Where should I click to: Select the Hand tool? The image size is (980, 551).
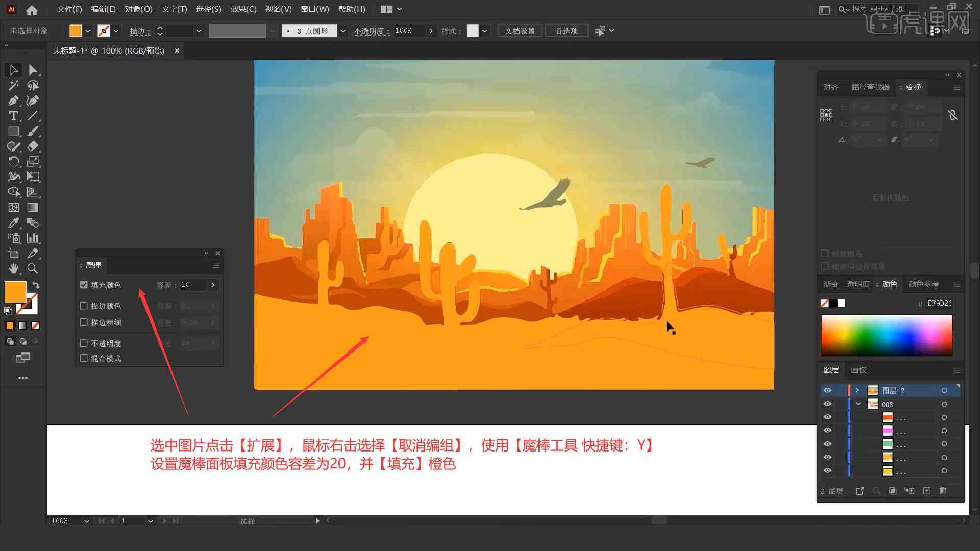click(x=12, y=269)
